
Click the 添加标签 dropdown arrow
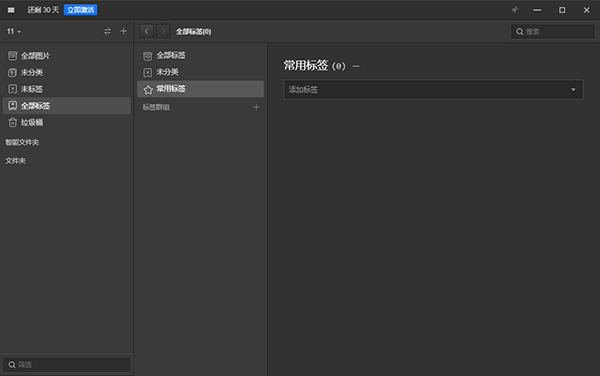point(573,90)
